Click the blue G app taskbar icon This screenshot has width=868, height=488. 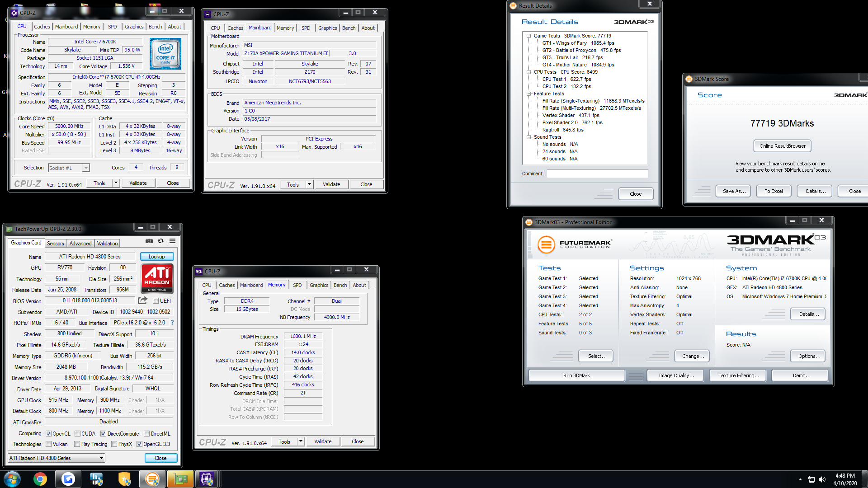coord(68,479)
